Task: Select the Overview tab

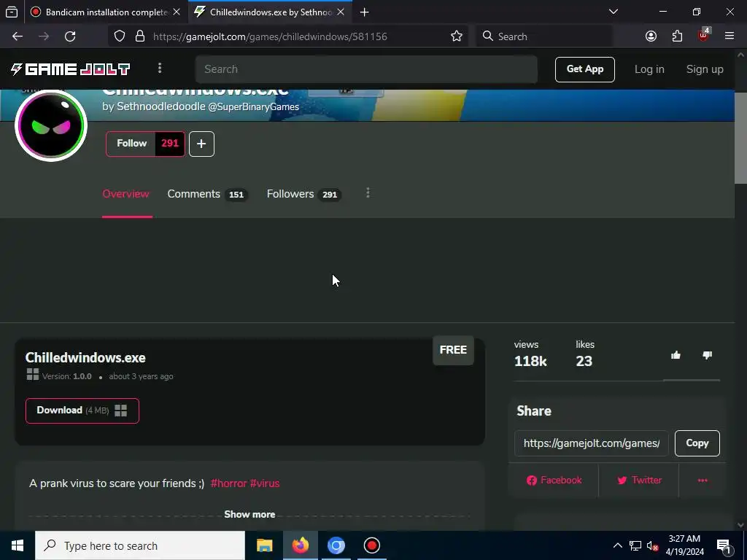Action: tap(125, 194)
